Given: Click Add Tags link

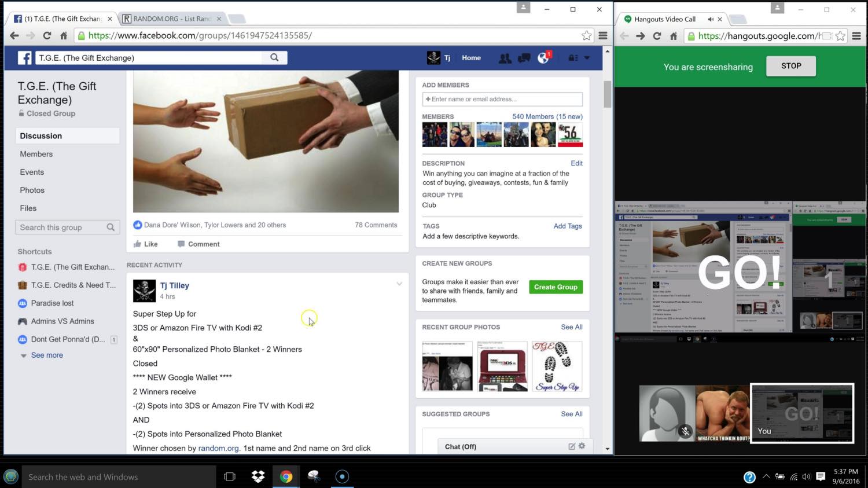Looking at the screenshot, I should click(x=568, y=226).
